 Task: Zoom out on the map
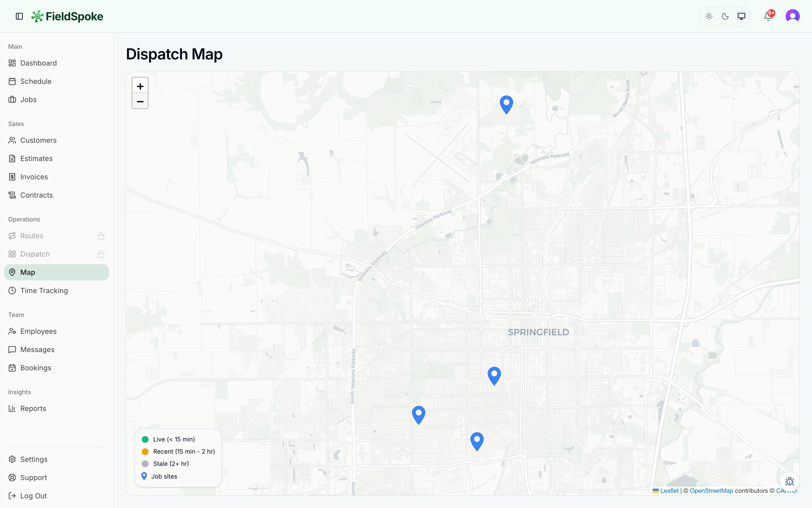tap(140, 101)
